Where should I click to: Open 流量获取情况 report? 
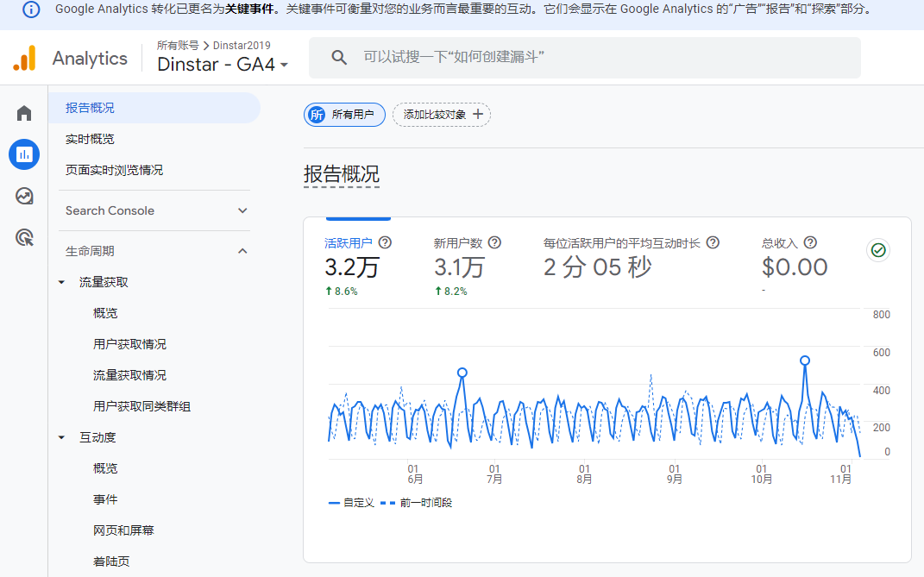[129, 375]
